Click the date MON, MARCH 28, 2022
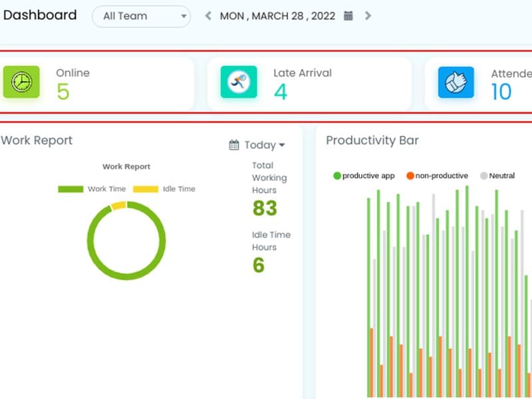The height and width of the screenshot is (399, 532). tap(278, 16)
